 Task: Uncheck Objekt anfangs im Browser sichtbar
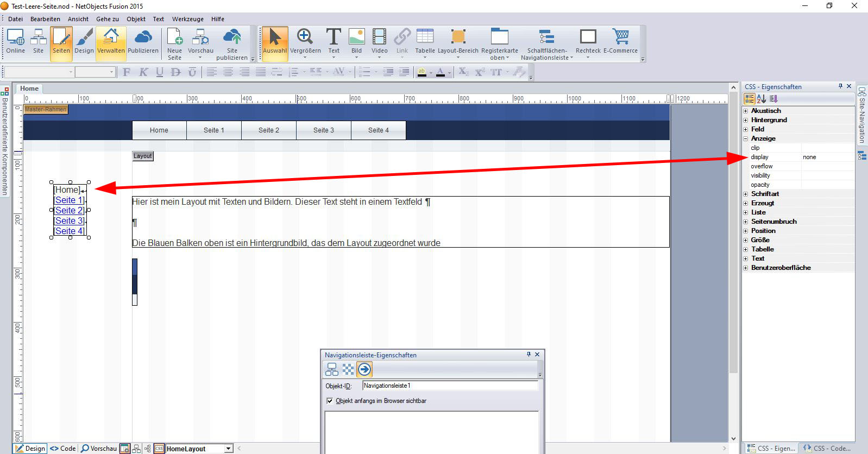click(x=330, y=401)
